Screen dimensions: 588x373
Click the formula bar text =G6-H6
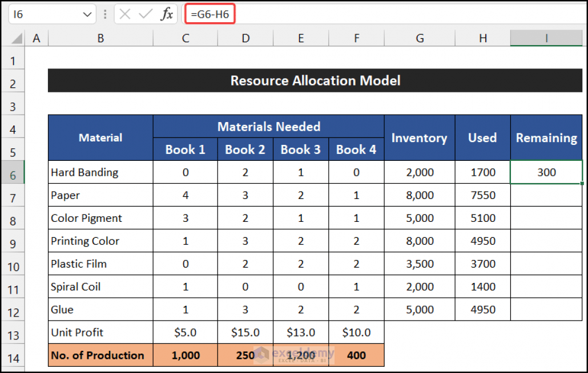210,14
